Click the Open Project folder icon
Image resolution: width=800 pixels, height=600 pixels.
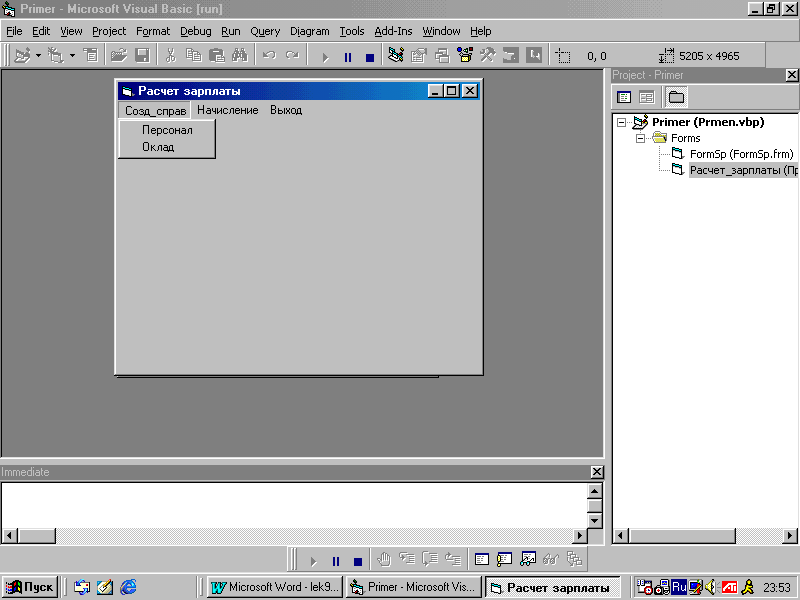click(119, 55)
